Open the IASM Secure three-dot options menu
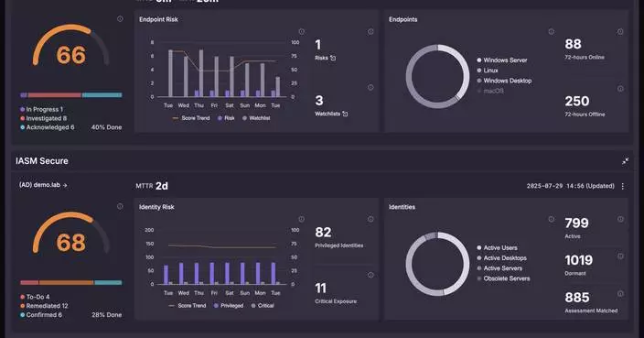 (x=623, y=186)
